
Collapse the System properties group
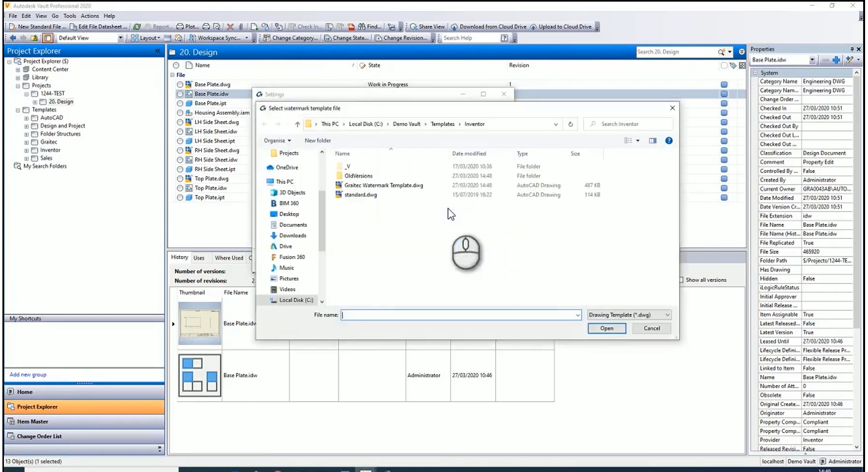tap(755, 73)
